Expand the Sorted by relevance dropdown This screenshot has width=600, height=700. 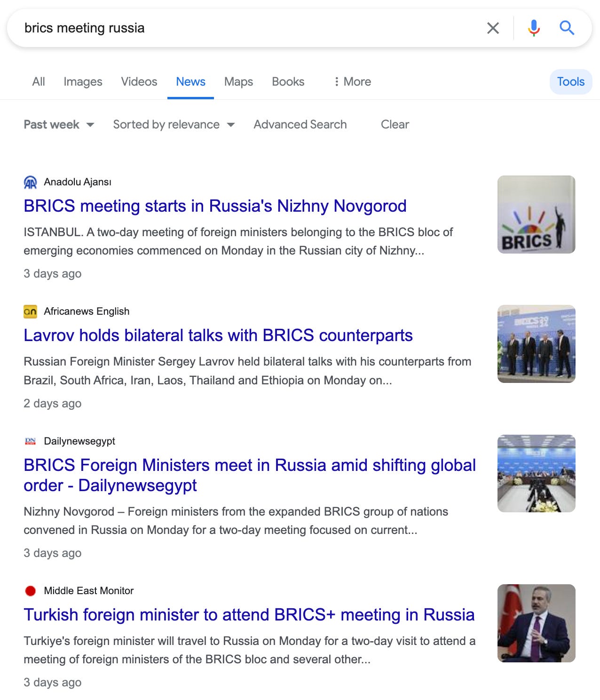click(174, 125)
